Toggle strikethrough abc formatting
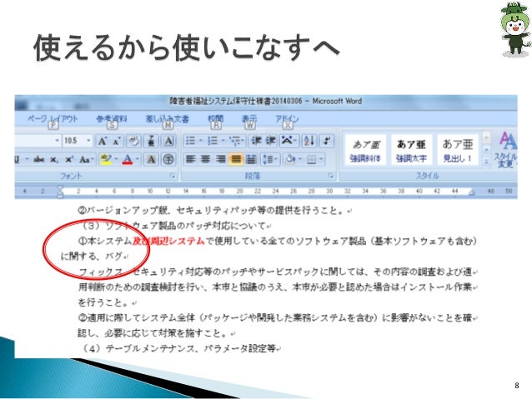Viewport: 532px width, 399px height. point(39,159)
